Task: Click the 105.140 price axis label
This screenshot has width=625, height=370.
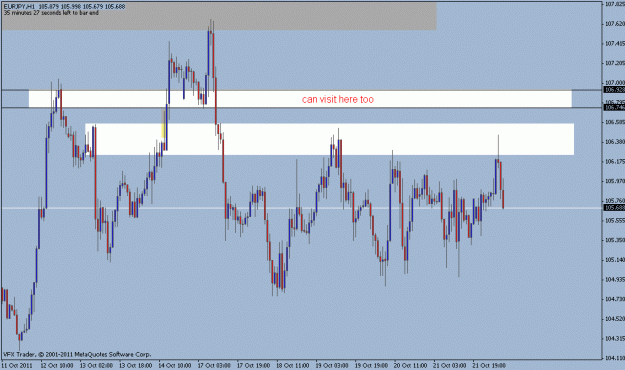Action: click(615, 260)
